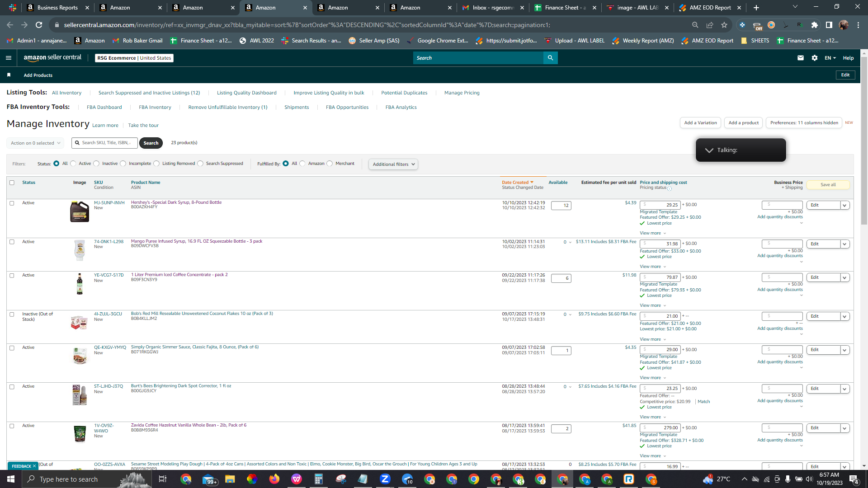Open the Calculator app on the taskbar
Image resolution: width=868 pixels, height=488 pixels.
[319, 479]
